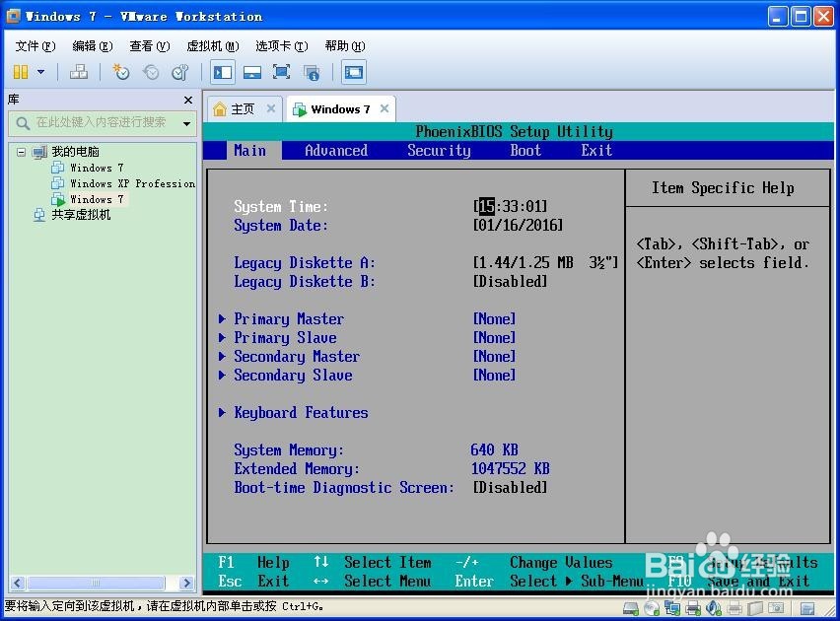Select the BIOS Security menu

point(439,151)
